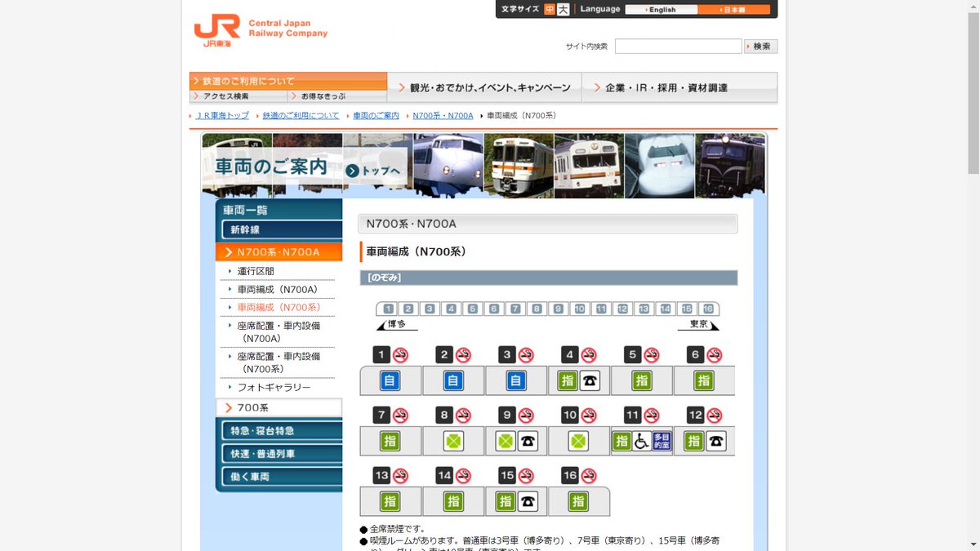980x551 pixels.
Task: Click car 7 reserved (指) seat icon
Action: pos(390,441)
